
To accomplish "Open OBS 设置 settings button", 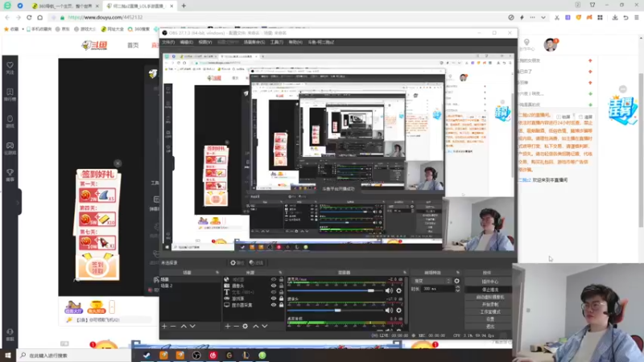I will 489,319.
